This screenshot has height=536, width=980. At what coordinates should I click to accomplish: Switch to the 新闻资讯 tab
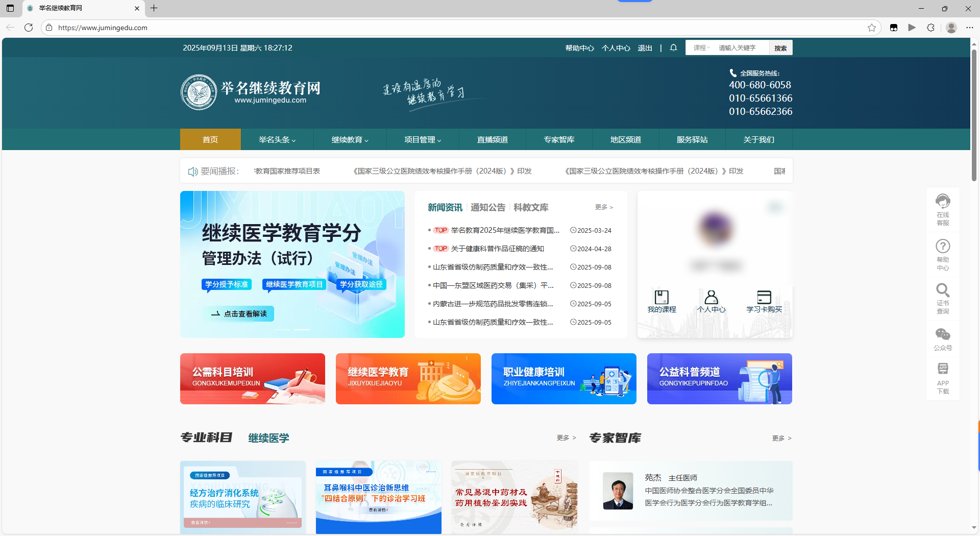[x=445, y=207]
